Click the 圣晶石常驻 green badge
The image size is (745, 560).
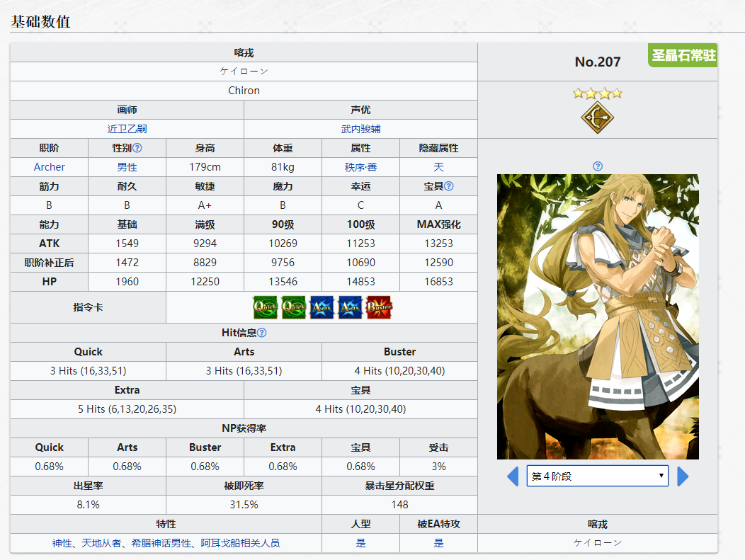pyautogui.click(x=683, y=55)
